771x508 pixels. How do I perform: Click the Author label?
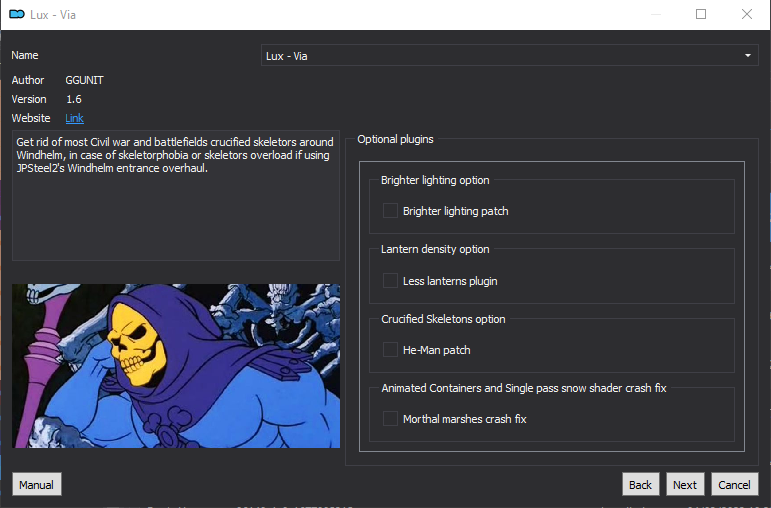click(28, 80)
